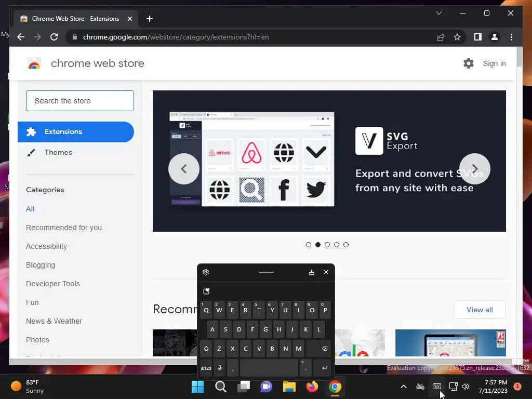The width and height of the screenshot is (532, 399).
Task: Open a new Chrome tab
Action: [x=150, y=19]
